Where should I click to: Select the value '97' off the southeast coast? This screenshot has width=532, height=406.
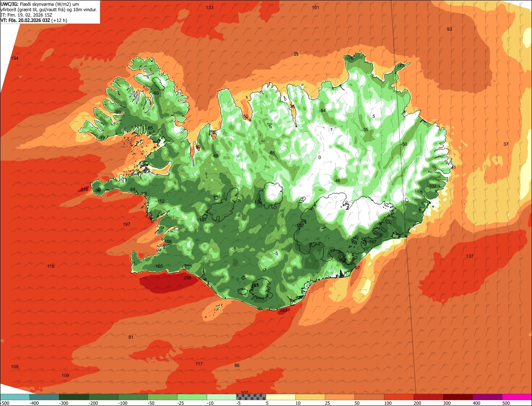357,268
